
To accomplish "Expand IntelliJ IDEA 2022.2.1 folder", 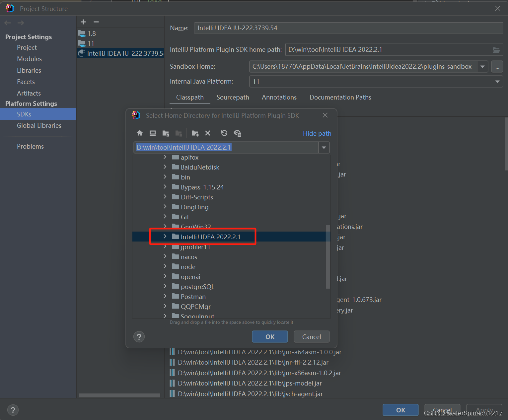I will (x=165, y=237).
